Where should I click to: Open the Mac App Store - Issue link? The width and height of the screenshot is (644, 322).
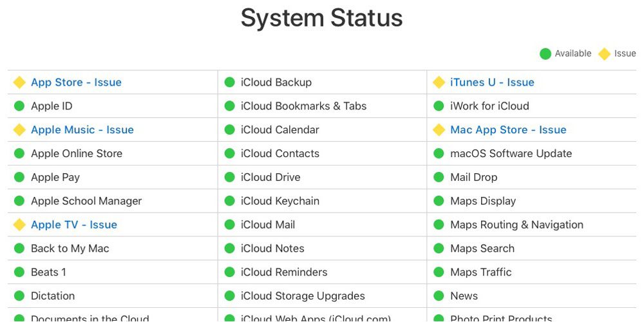(x=508, y=130)
